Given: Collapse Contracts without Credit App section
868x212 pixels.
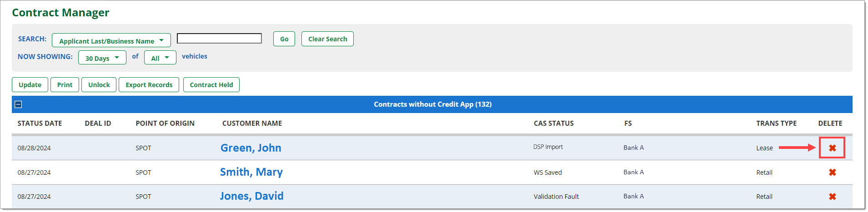Looking at the screenshot, I should [x=18, y=104].
